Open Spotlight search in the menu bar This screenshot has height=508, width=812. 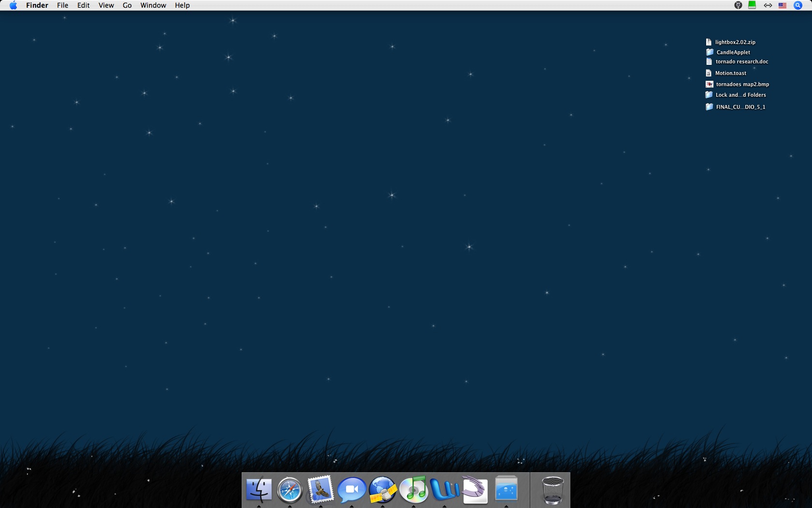(x=798, y=5)
